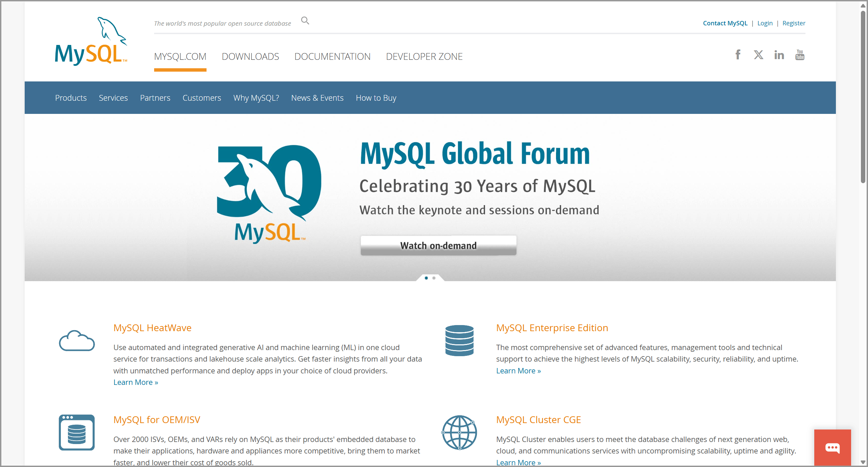
Task: Open the News & Events menu
Action: click(x=317, y=98)
